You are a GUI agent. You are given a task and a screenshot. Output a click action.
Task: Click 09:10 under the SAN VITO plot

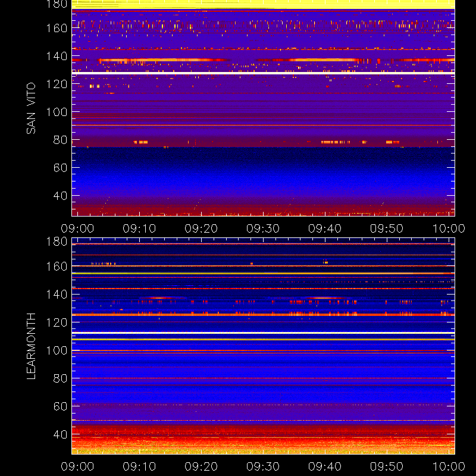139,228
